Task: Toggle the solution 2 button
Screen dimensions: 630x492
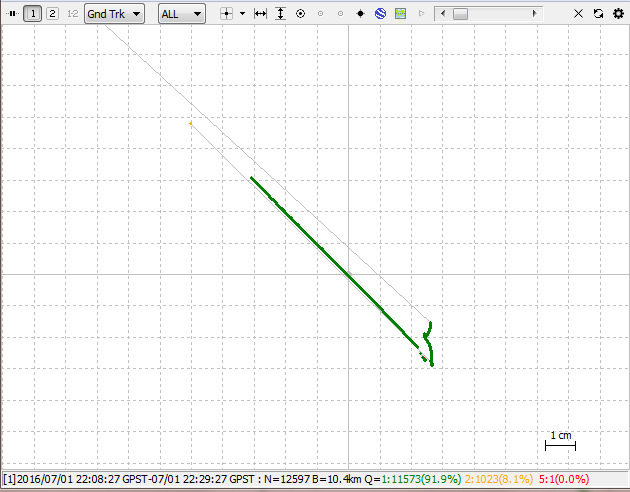Action: point(52,14)
